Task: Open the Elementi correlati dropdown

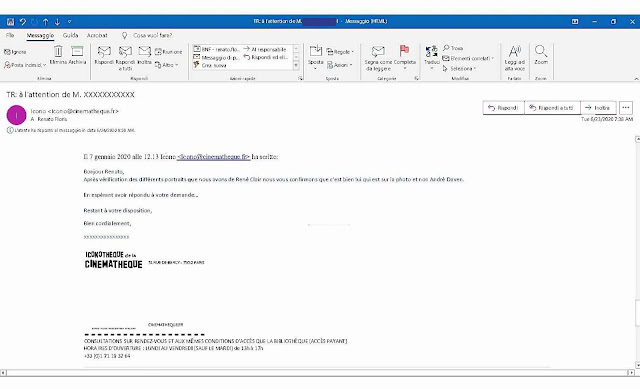Action: pyautogui.click(x=468, y=58)
